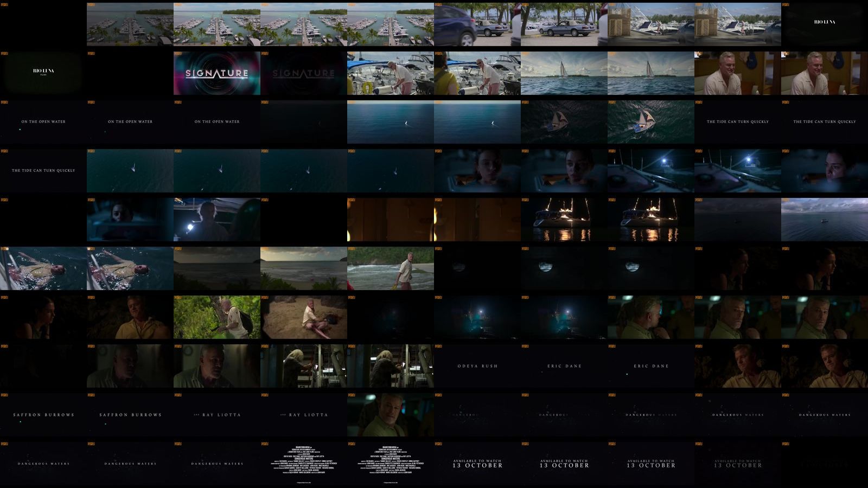The width and height of the screenshot is (868, 488).
Task: Open the bright SIGNATURE logo frame
Action: click(x=217, y=73)
